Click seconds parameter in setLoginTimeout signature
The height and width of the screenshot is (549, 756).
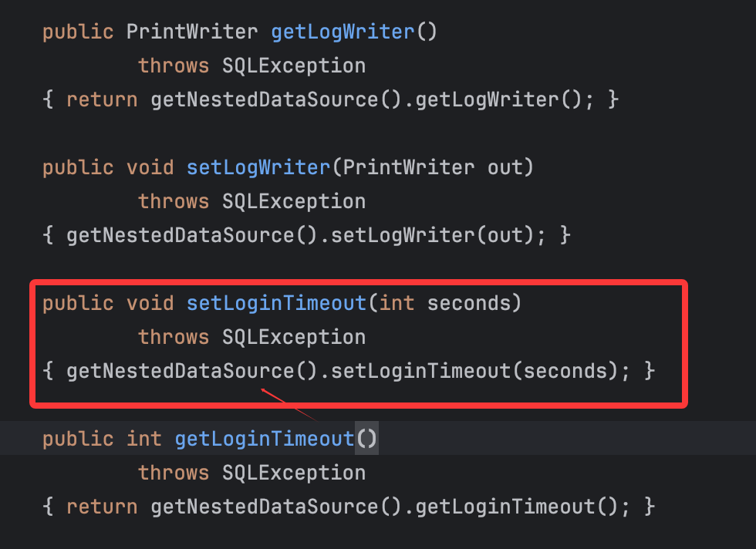(469, 304)
